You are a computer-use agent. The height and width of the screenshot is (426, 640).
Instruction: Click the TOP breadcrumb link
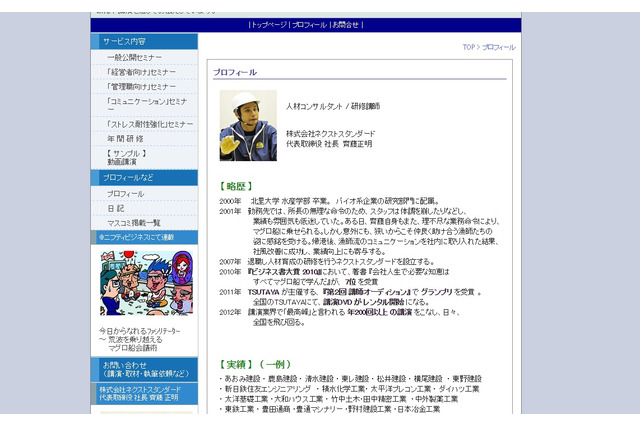468,47
